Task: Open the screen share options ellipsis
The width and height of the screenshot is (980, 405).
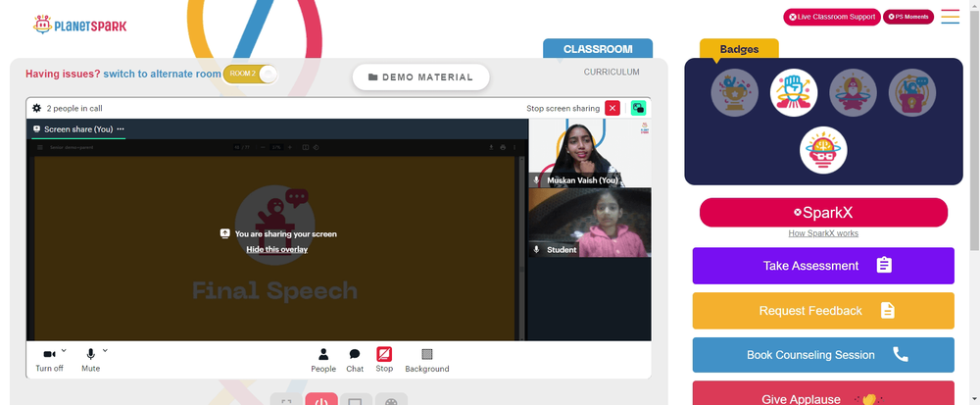Action: 121,129
